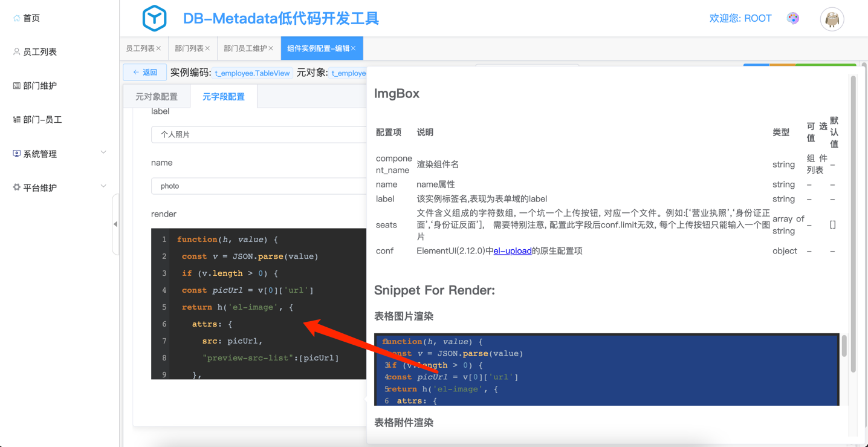The width and height of the screenshot is (868, 447).
Task: Collapse the sidebar with the arrow handle
Action: coord(115,224)
